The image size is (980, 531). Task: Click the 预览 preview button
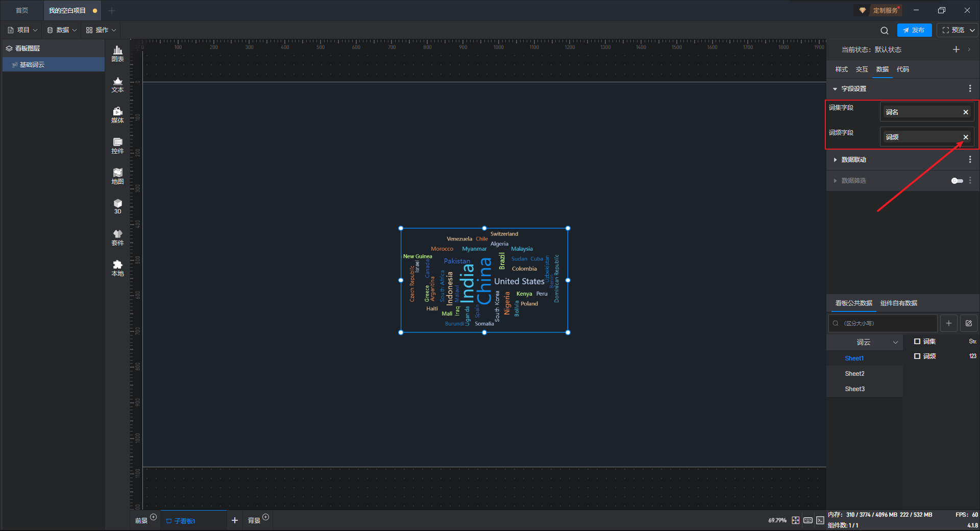click(952, 30)
